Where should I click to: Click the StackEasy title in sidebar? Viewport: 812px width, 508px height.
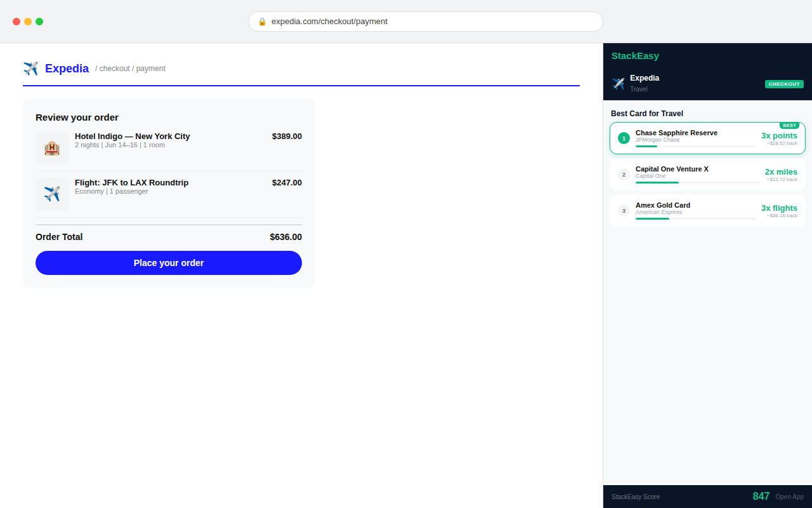point(635,56)
